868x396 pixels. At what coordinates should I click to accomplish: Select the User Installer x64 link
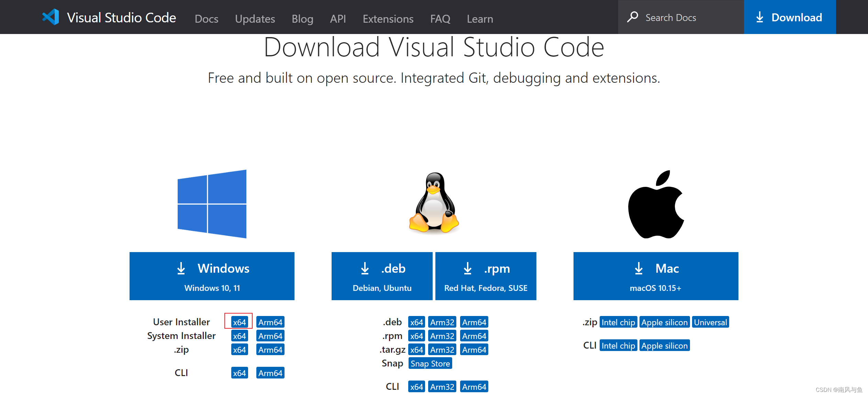tap(239, 322)
